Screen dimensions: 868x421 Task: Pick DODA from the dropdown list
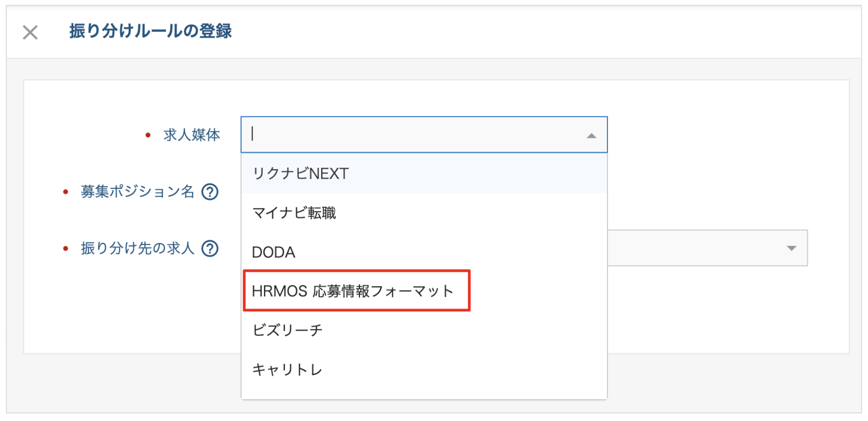click(x=424, y=252)
